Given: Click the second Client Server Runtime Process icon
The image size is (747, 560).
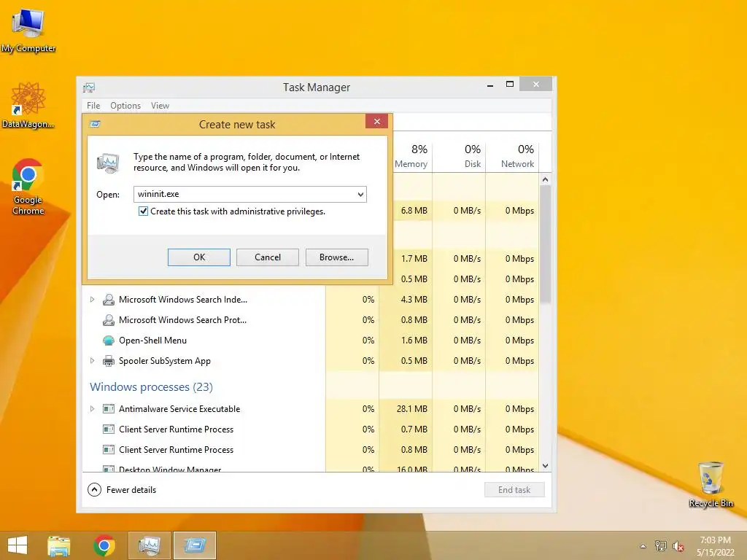Looking at the screenshot, I should click(109, 449).
